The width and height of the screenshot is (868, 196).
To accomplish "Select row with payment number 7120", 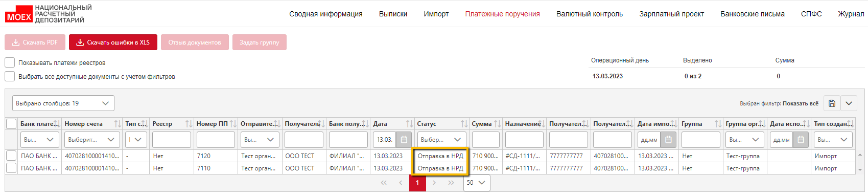I will click(11, 156).
